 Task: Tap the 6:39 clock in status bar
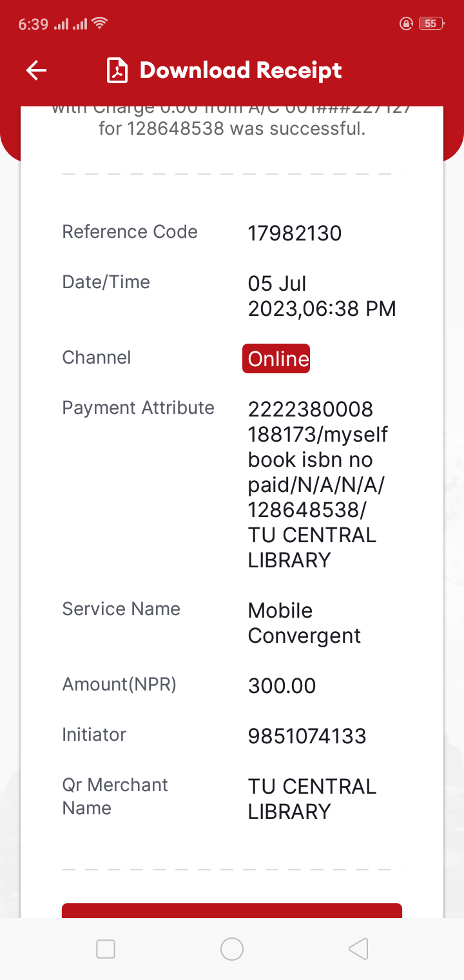pyautogui.click(x=34, y=24)
